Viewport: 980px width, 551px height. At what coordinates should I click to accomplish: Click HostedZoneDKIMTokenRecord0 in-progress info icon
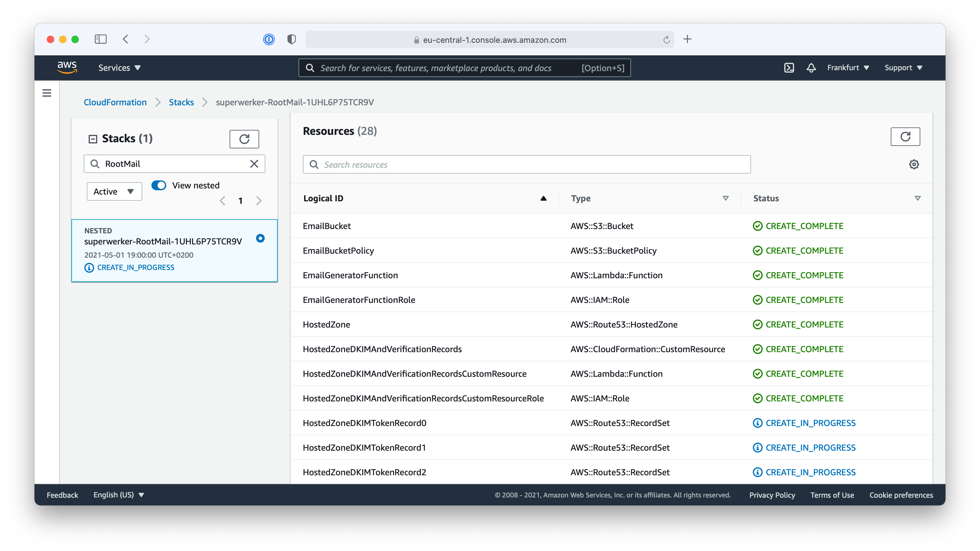point(757,423)
